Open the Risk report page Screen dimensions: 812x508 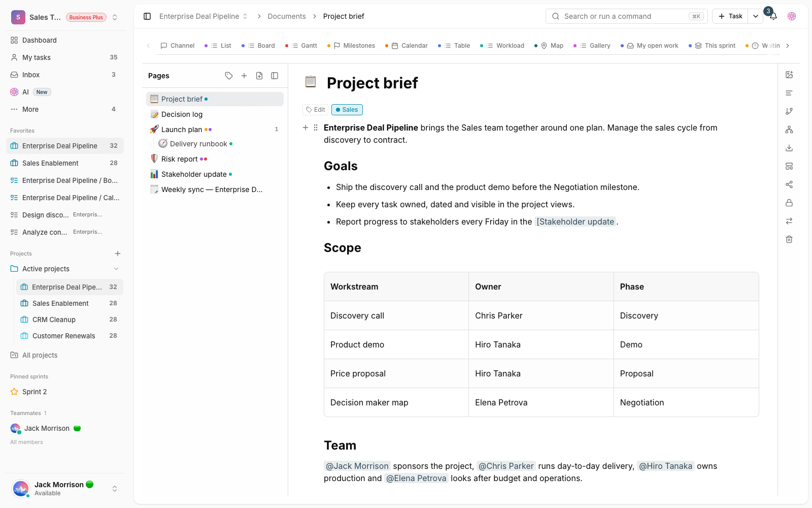click(215, 159)
